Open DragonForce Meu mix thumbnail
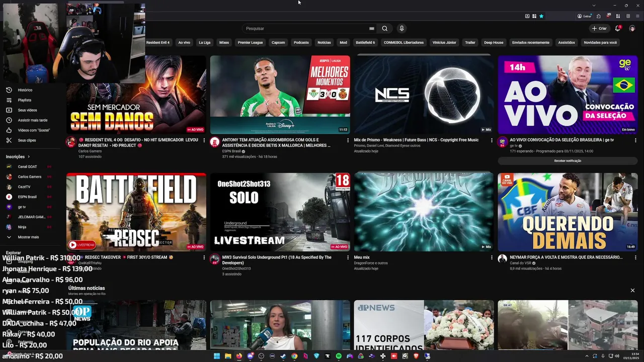This screenshot has height=362, width=644. click(424, 212)
